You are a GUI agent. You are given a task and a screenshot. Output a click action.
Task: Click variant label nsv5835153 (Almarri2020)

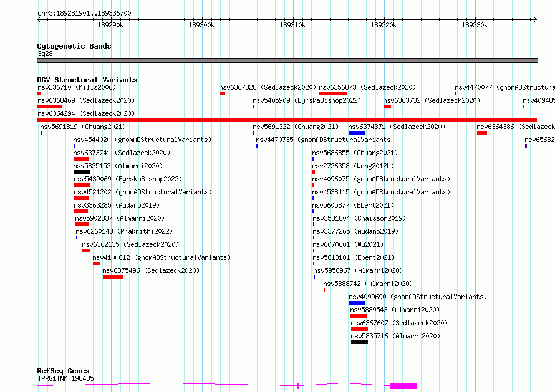click(118, 166)
